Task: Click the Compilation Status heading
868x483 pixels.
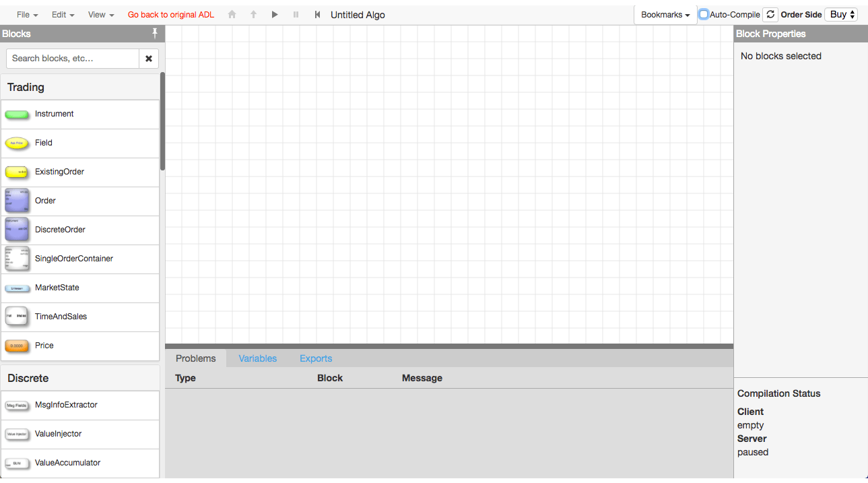Action: [x=779, y=393]
